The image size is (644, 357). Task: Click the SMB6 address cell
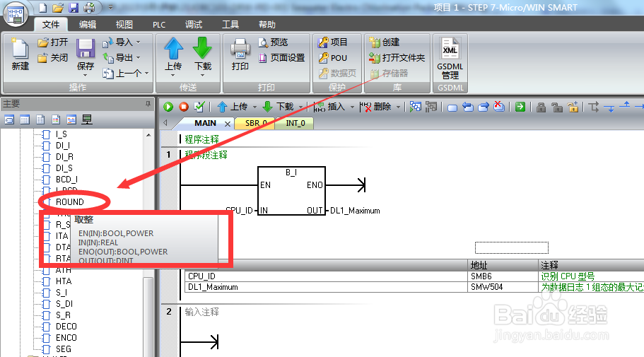503,276
